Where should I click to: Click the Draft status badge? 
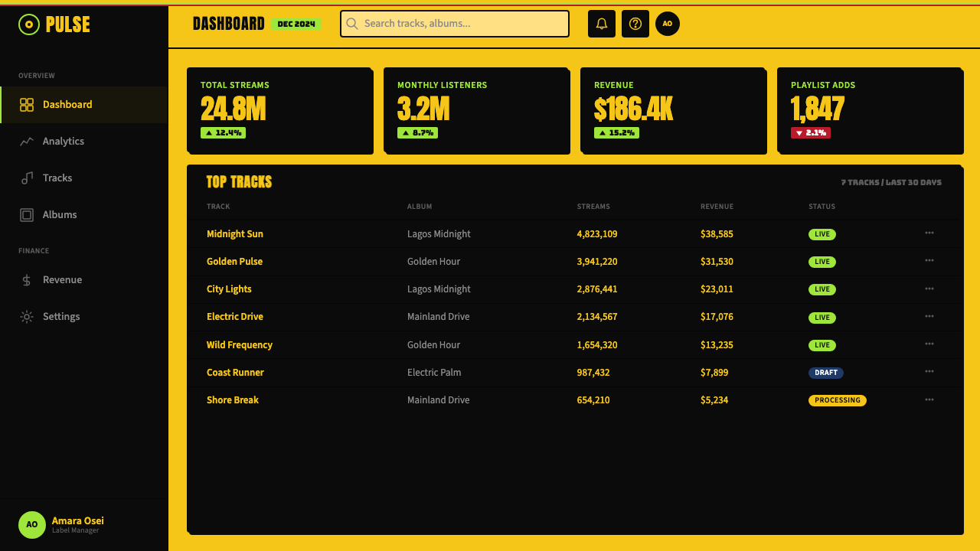[826, 373]
